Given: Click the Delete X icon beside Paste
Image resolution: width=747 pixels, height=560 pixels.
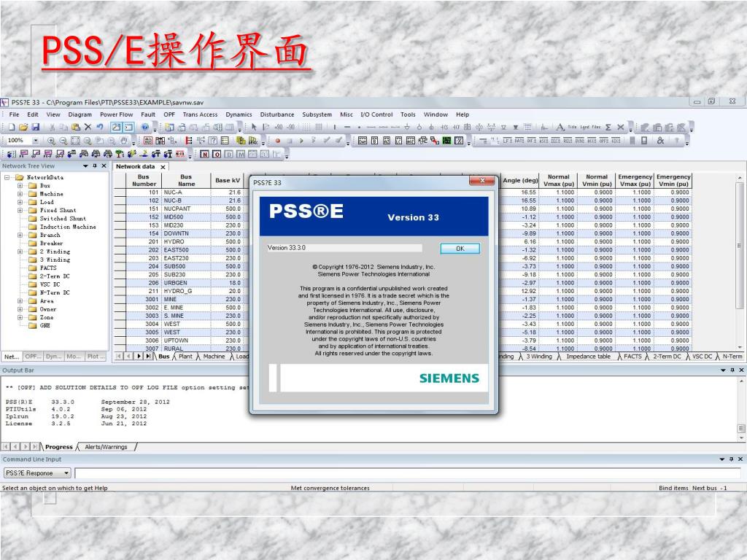Looking at the screenshot, I should [88, 127].
